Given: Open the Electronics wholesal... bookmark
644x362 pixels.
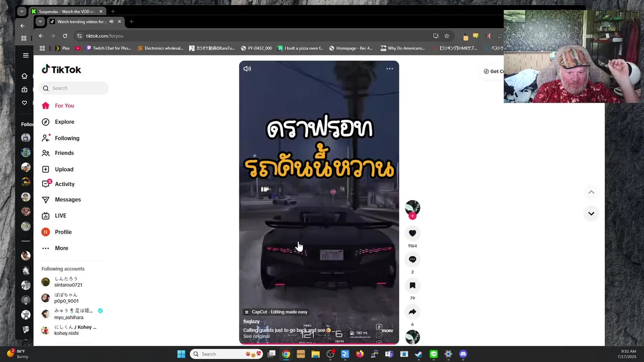Looking at the screenshot, I should point(160,48).
